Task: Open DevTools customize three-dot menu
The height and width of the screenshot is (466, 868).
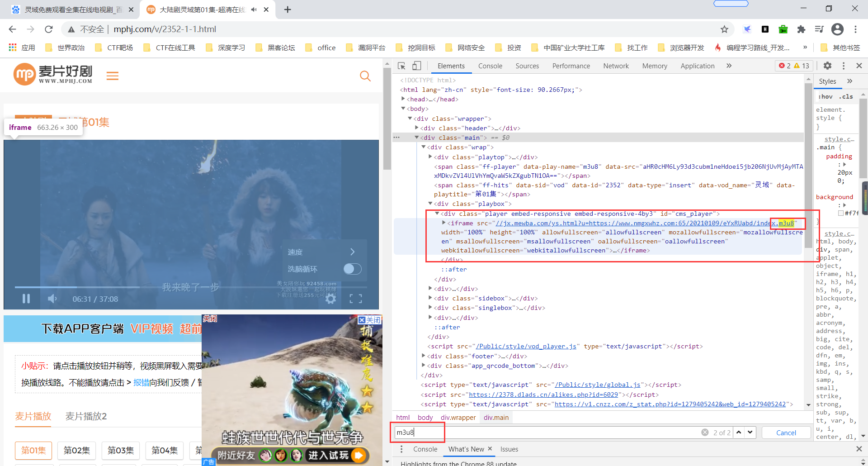Action: coord(844,66)
